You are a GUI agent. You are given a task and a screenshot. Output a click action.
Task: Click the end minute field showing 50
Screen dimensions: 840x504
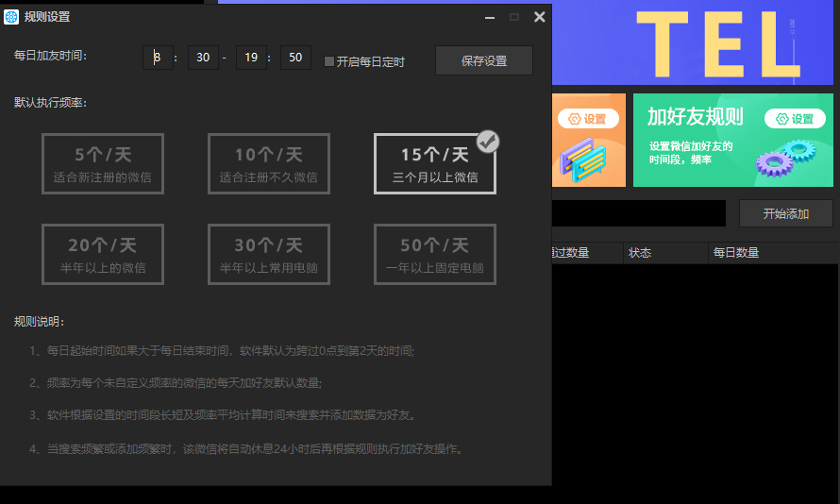point(295,58)
